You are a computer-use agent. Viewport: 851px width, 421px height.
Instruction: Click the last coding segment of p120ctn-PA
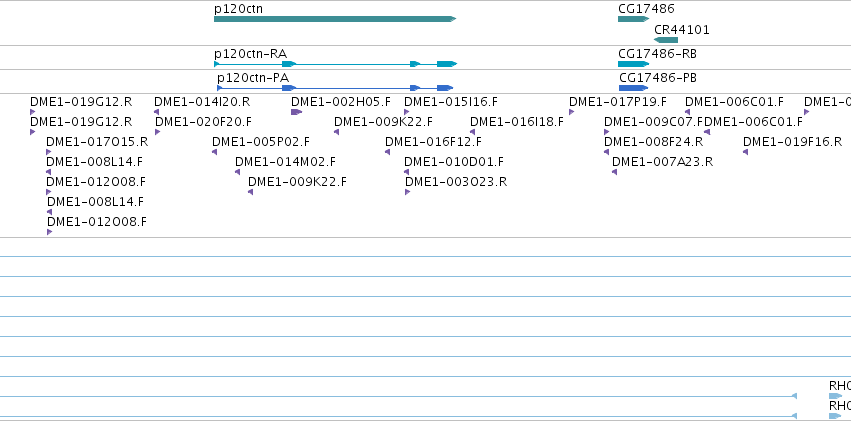(445, 88)
